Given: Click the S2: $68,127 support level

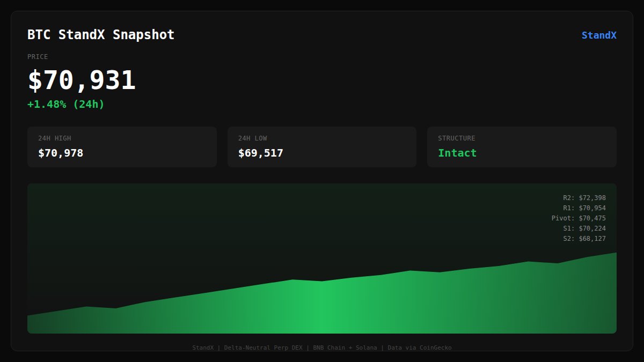Looking at the screenshot, I should pyautogui.click(x=584, y=239).
